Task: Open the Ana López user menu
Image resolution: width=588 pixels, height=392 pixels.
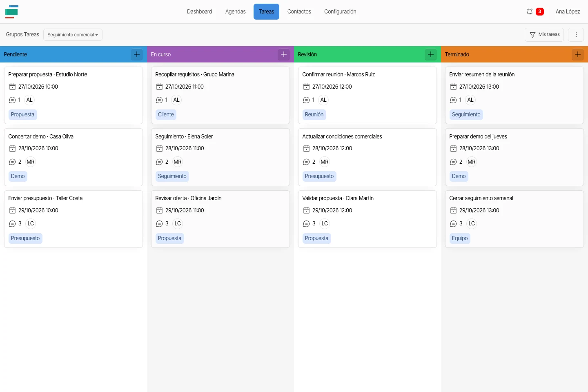Action: [568, 12]
